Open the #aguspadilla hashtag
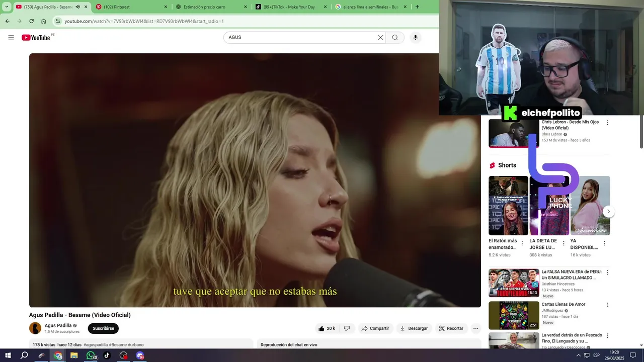Screen dimensions: 644x362 (96, 345)
